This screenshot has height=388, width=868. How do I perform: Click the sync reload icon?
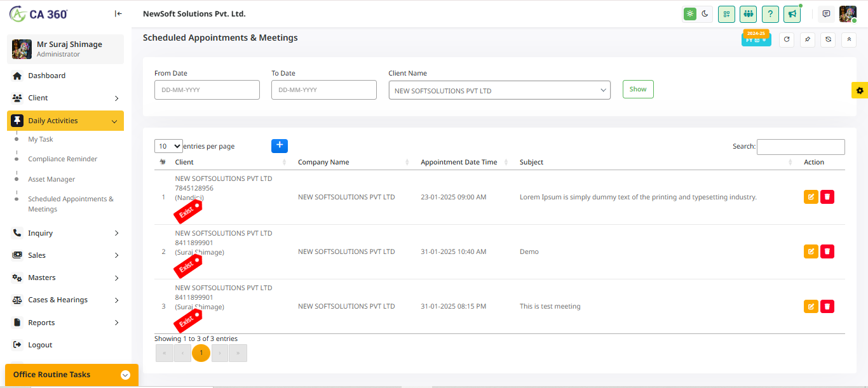(828, 39)
